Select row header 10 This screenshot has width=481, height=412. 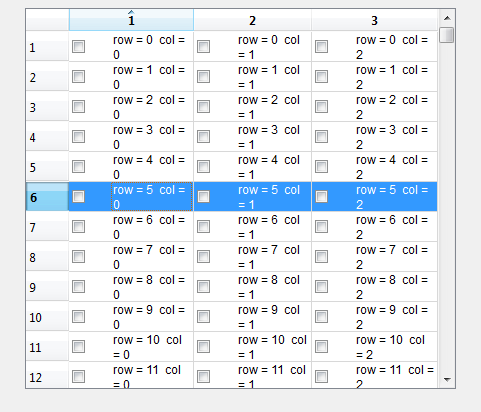tap(47, 317)
